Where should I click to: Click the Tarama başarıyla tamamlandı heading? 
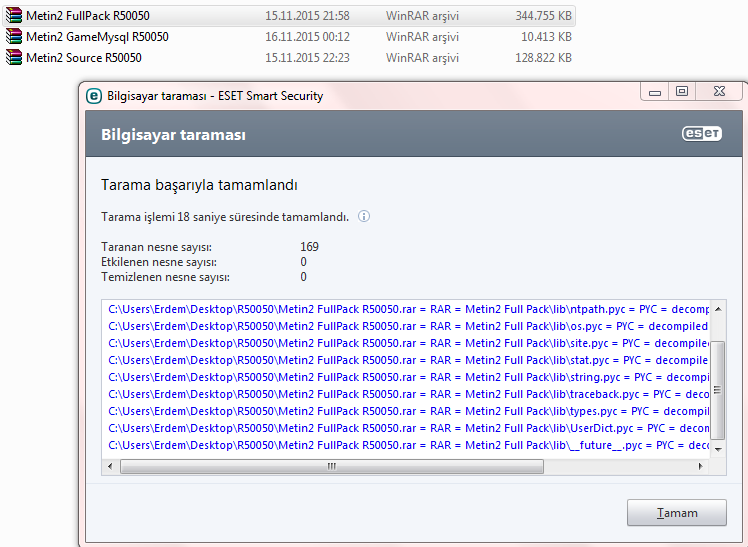(199, 185)
